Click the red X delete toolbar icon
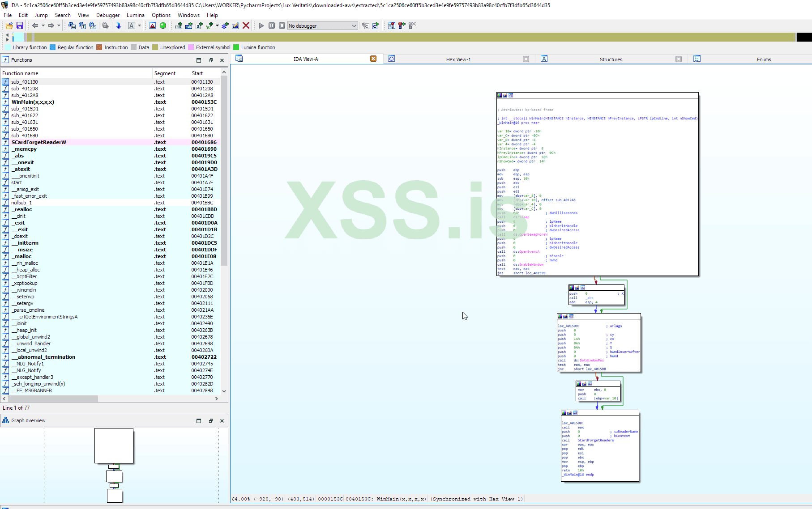Viewport: 812px width, 509px height. (x=246, y=25)
